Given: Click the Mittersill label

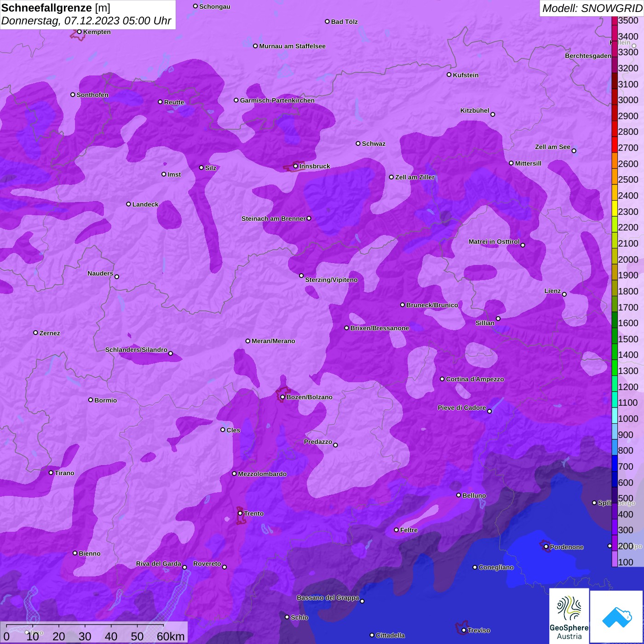Looking at the screenshot, I should (528, 163).
